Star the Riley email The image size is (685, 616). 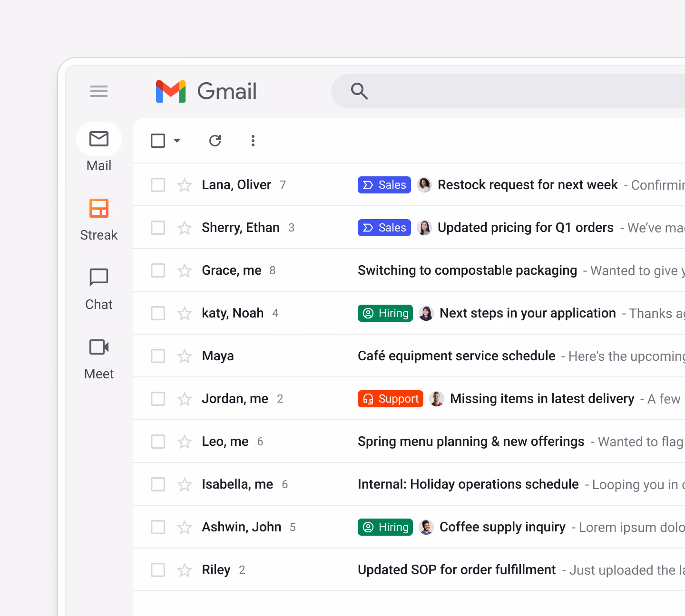185,570
